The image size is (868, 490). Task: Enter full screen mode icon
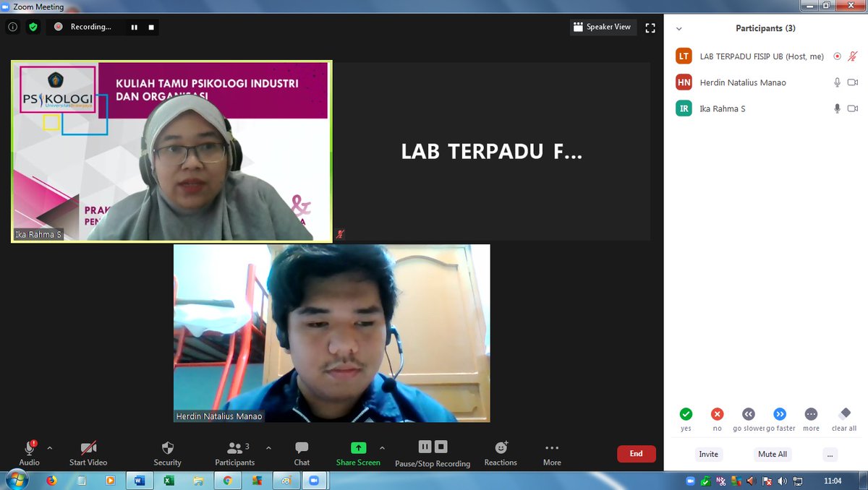pyautogui.click(x=650, y=27)
